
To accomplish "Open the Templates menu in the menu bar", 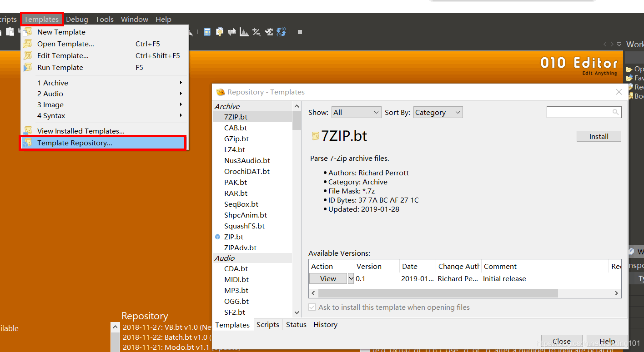I will pos(41,19).
